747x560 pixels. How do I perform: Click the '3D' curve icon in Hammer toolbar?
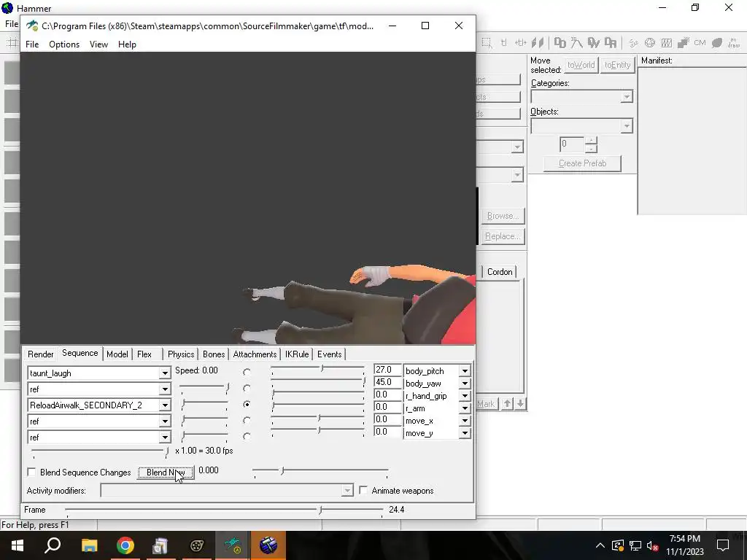576,43
